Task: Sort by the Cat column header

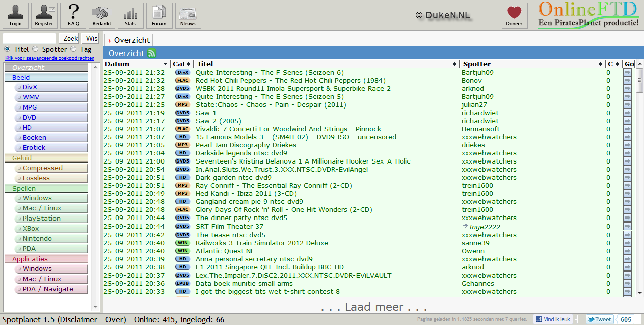Action: (x=182, y=64)
